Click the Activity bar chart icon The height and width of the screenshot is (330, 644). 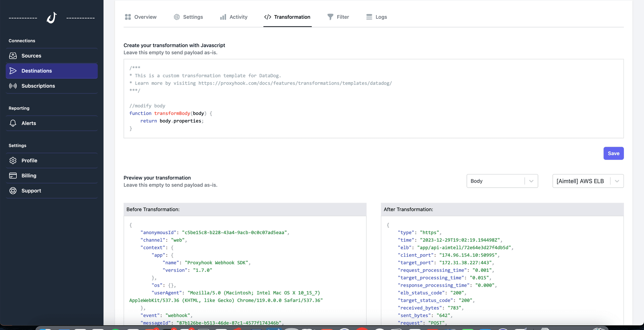[223, 17]
